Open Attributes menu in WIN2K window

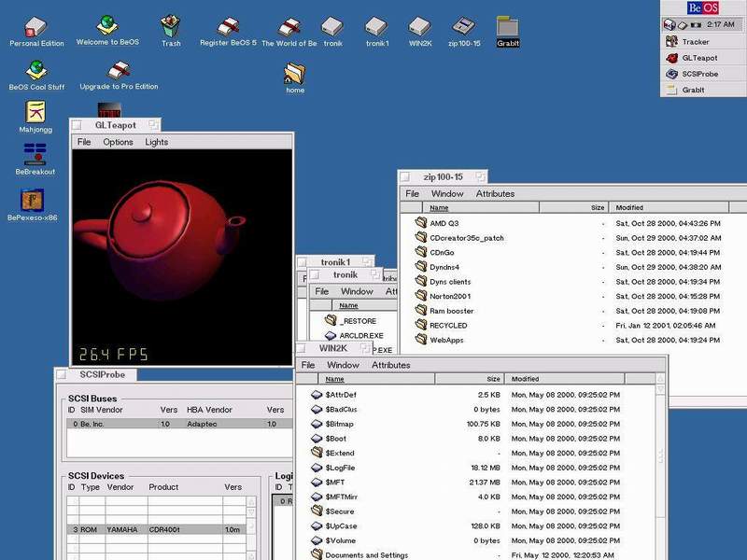point(390,365)
